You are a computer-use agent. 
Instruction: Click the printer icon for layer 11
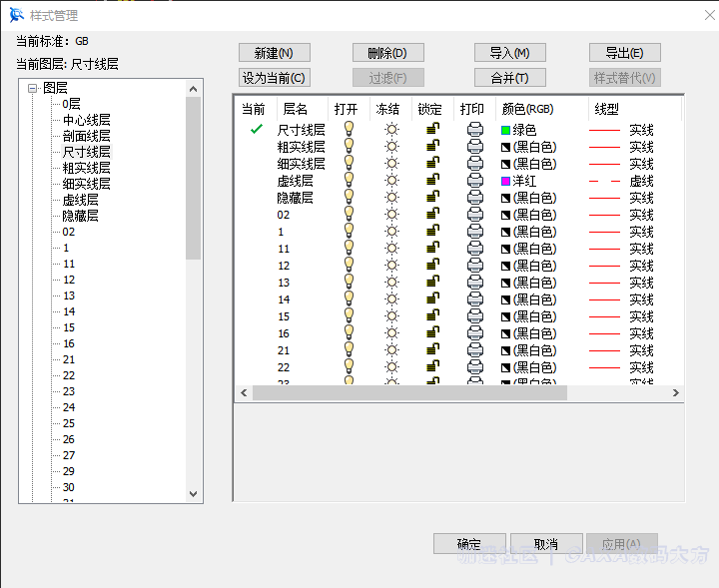click(x=475, y=249)
